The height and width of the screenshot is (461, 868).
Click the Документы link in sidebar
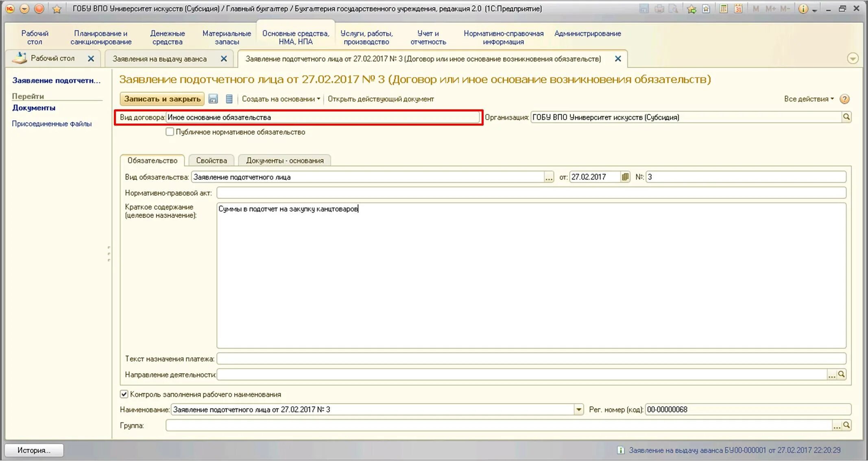click(34, 108)
